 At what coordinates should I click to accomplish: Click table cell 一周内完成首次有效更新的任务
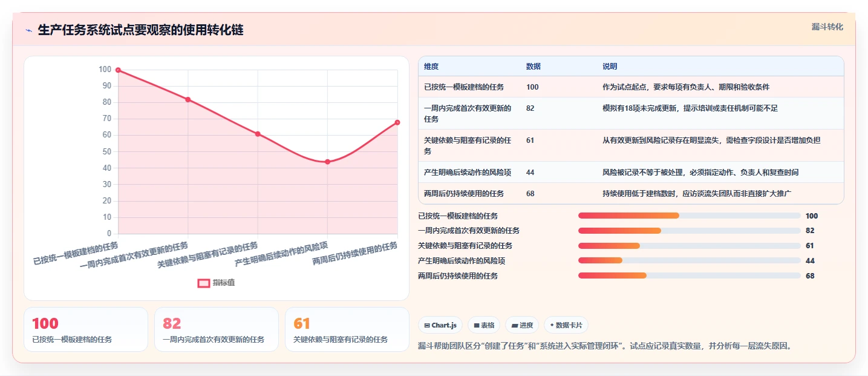pos(468,114)
